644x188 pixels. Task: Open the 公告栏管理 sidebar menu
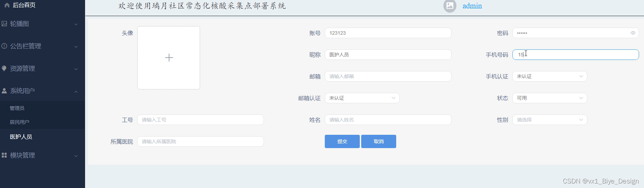(x=42, y=46)
